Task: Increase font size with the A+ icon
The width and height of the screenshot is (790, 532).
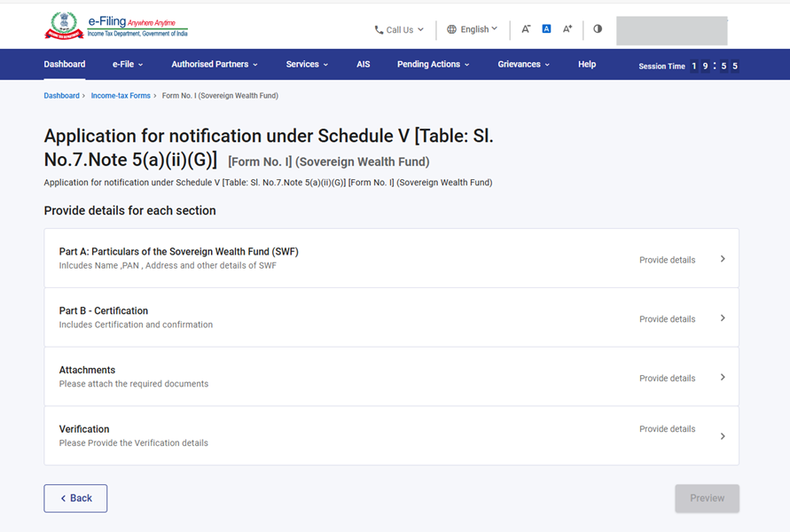Action: tap(567, 29)
